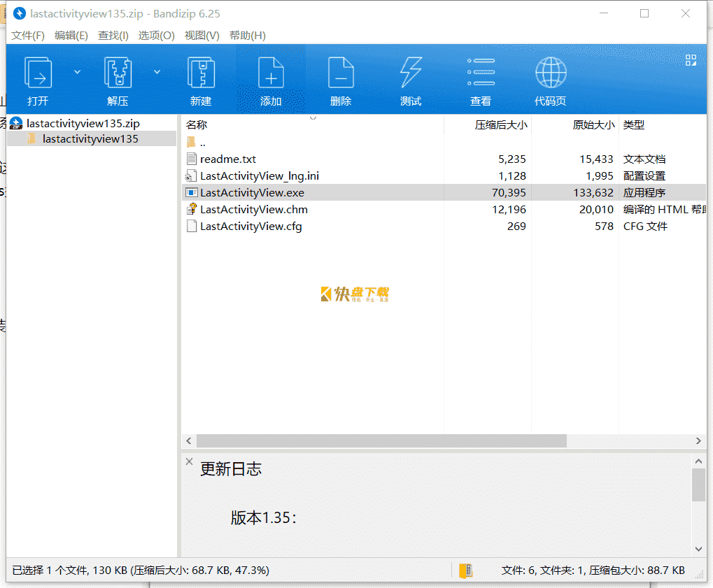Expand the Extract (解压) dropdown arrow

tap(157, 72)
